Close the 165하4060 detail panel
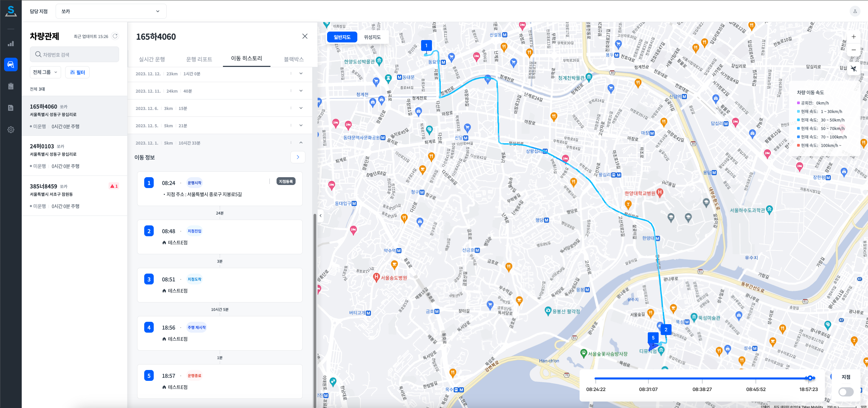The image size is (868, 408). (x=305, y=36)
